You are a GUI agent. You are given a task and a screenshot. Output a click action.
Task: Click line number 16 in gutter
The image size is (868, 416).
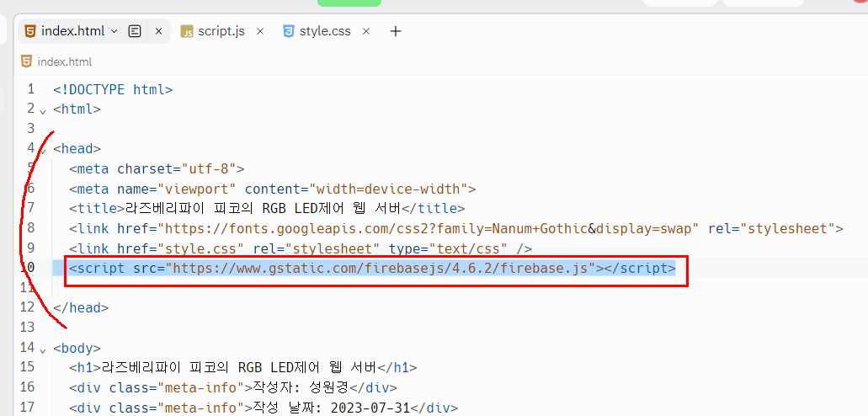[27, 387]
